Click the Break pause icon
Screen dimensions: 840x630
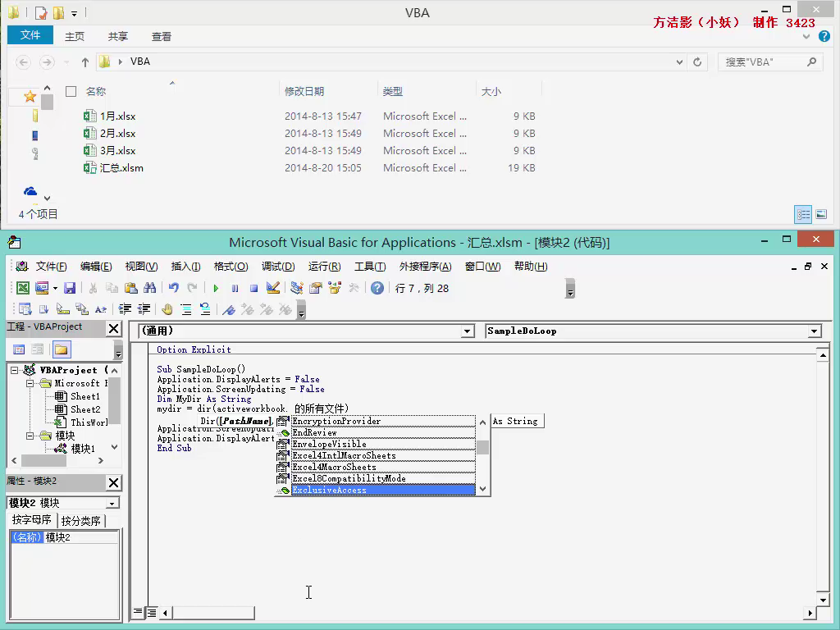point(235,288)
